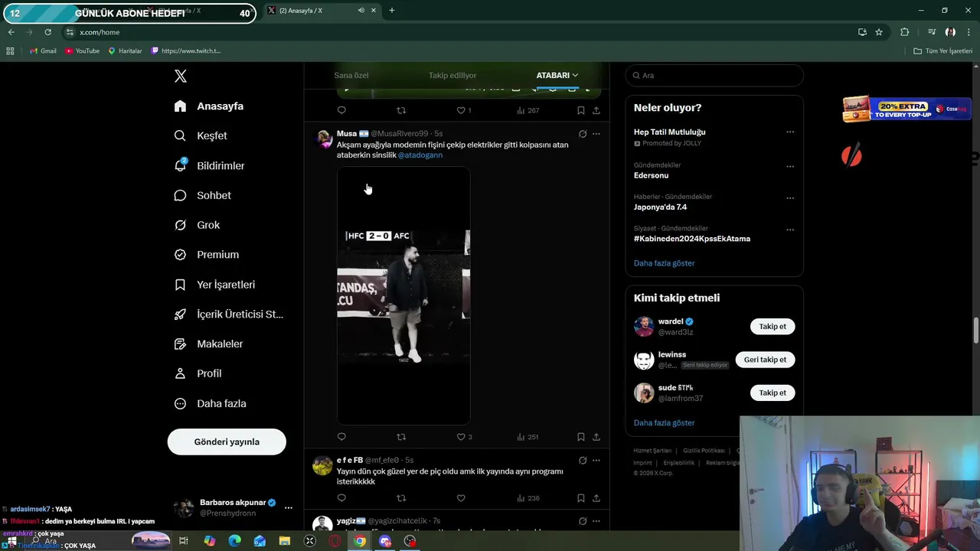Open İçerik Üreticisi Stüdyosu
The height and width of the screenshot is (551, 980).
click(228, 315)
